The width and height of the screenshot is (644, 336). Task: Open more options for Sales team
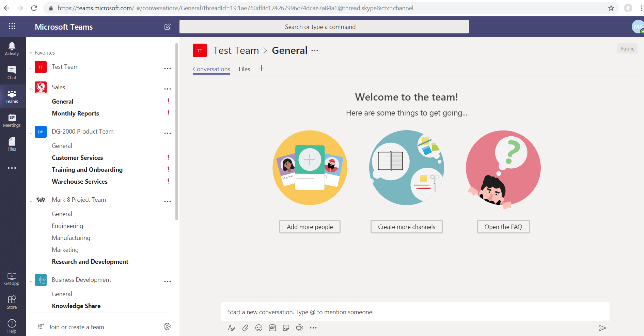pyautogui.click(x=168, y=89)
